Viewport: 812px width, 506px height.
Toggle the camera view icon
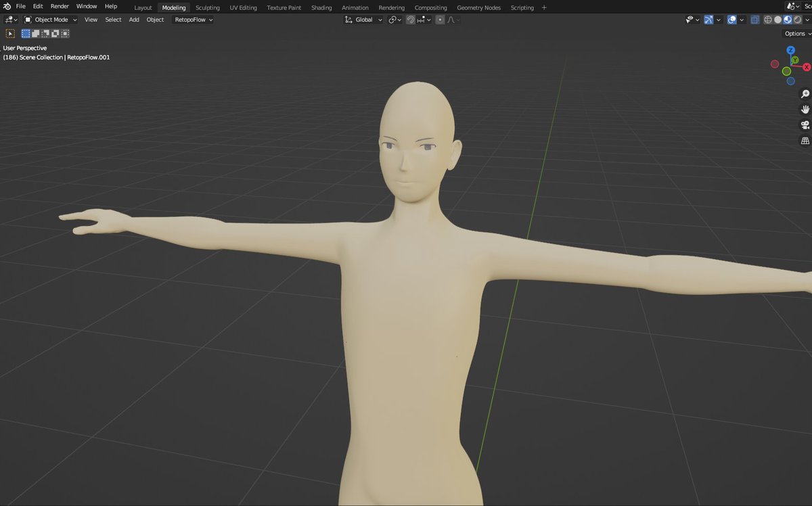point(805,125)
